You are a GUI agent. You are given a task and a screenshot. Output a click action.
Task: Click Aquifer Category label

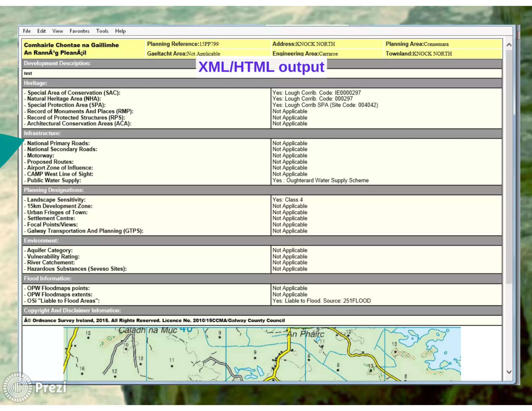coord(50,250)
